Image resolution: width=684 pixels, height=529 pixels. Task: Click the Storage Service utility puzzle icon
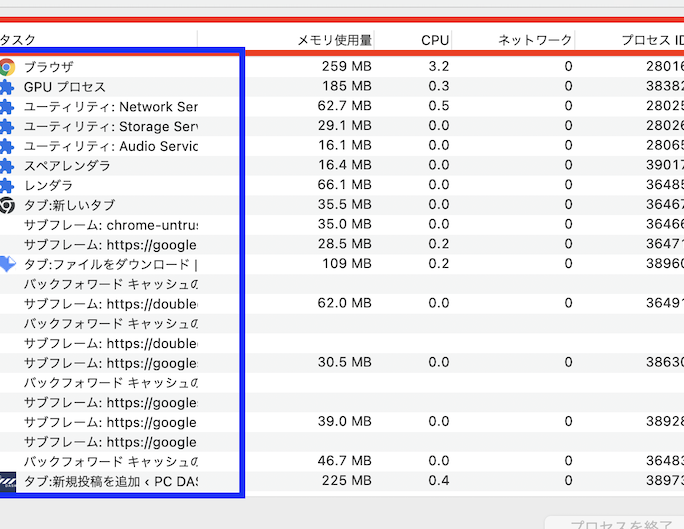click(x=6, y=126)
